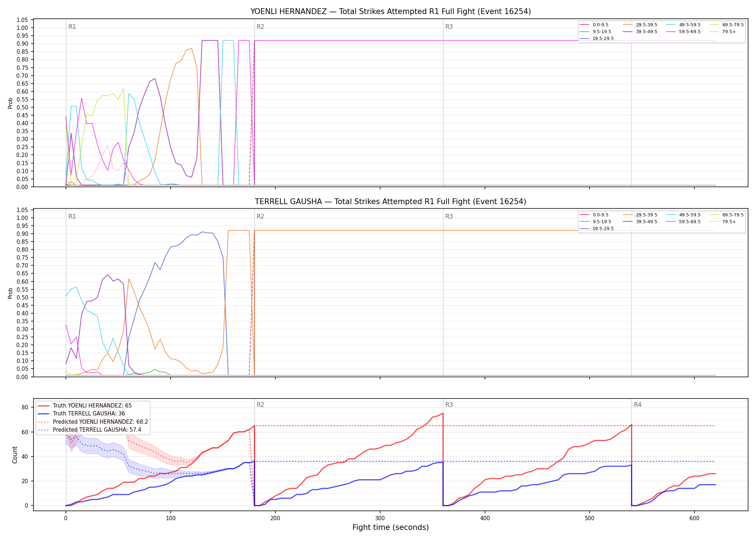Click the YOENLI HERNANDEZ chart title

[x=391, y=12]
